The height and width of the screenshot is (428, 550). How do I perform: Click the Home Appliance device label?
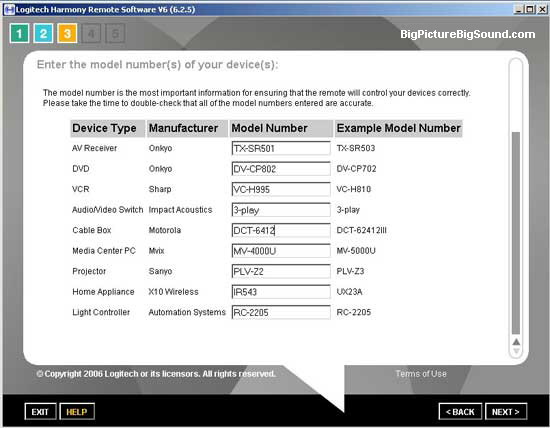(103, 292)
